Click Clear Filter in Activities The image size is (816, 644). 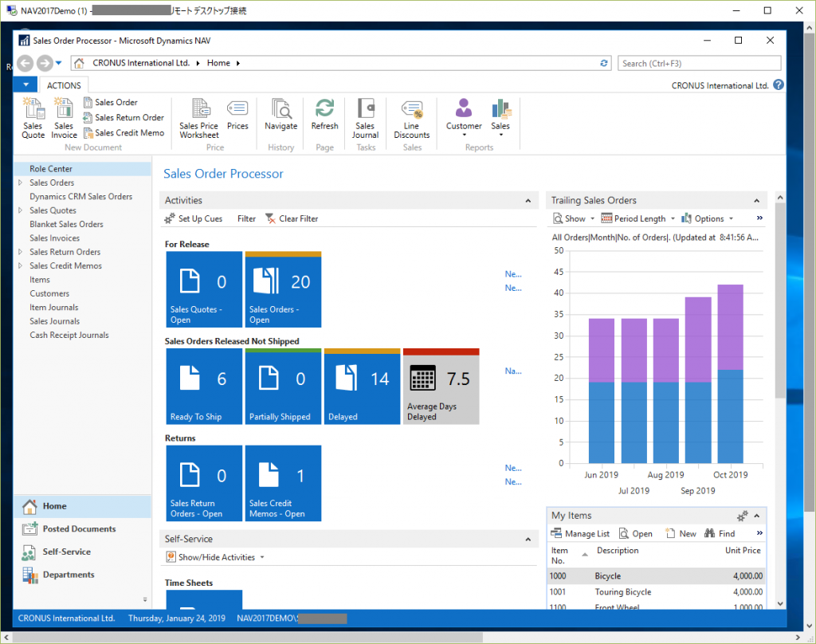(292, 218)
